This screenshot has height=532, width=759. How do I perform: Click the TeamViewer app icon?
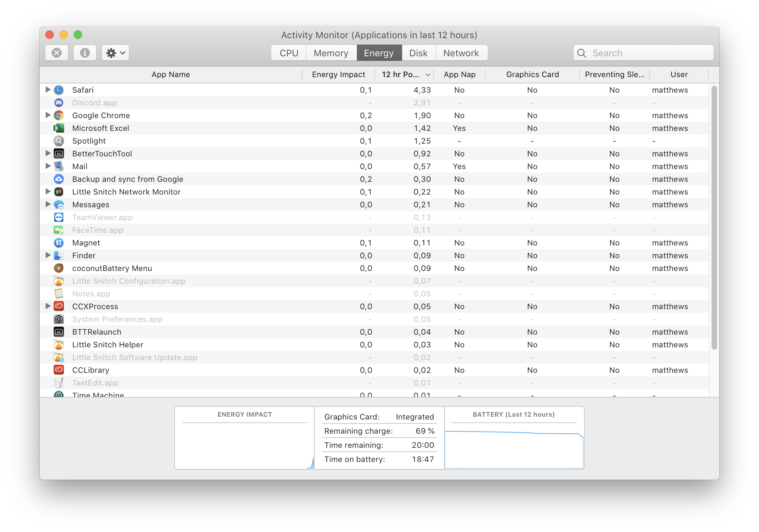click(x=59, y=217)
